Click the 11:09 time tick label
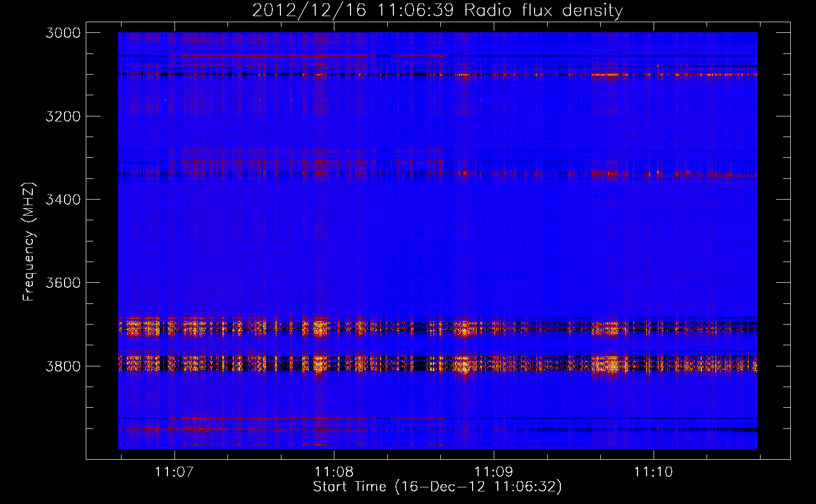The width and height of the screenshot is (816, 504). pos(494,472)
